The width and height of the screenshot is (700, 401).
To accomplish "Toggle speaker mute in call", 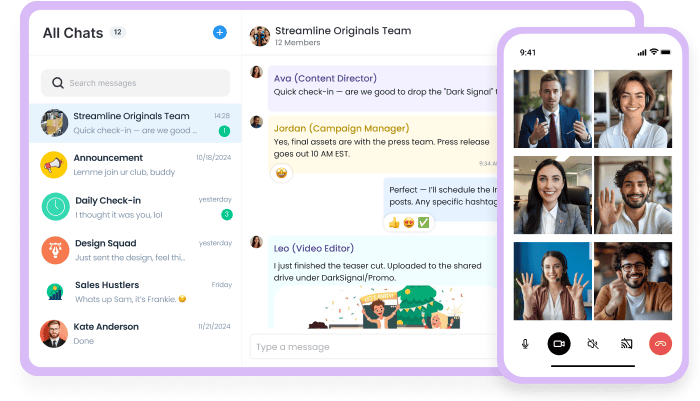I will tap(592, 344).
